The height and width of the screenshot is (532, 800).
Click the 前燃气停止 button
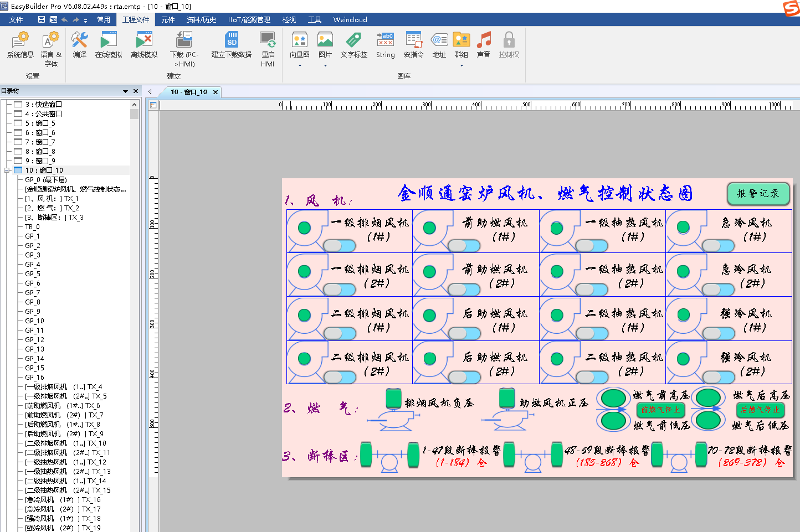click(x=660, y=410)
